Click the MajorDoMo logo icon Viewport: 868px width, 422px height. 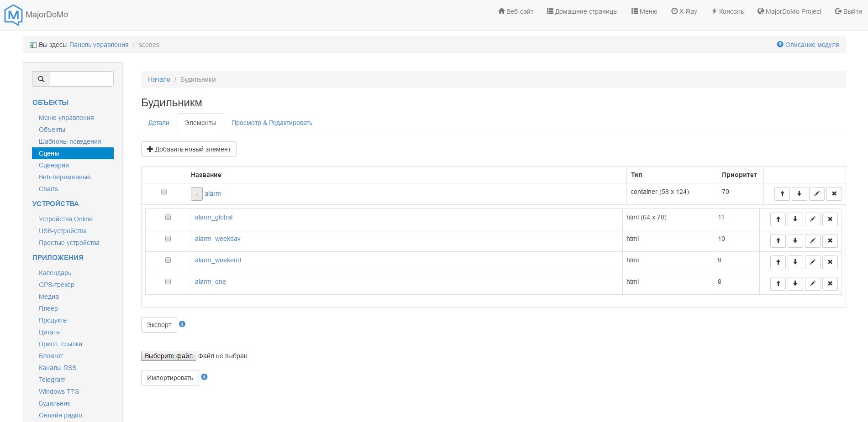[x=13, y=15]
